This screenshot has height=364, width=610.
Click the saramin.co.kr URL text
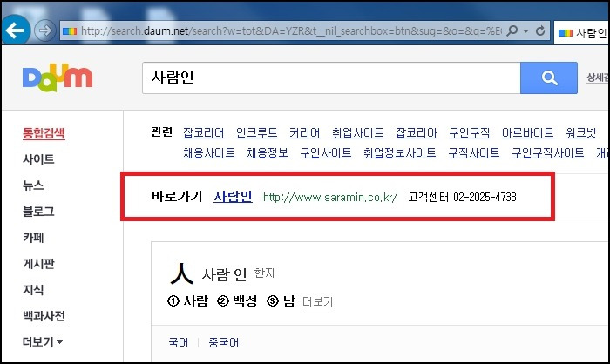point(330,197)
